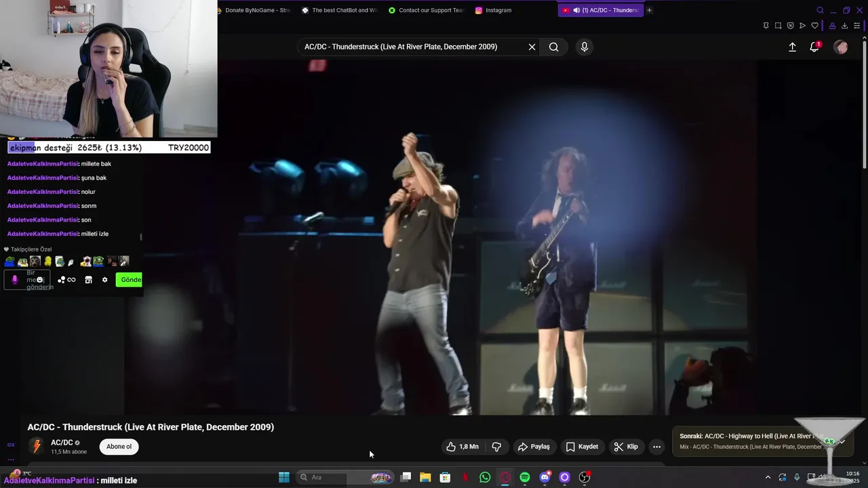Viewport: 868px width, 488px height.
Task: Click the heart bookmark icon in toolbar
Action: click(814, 26)
